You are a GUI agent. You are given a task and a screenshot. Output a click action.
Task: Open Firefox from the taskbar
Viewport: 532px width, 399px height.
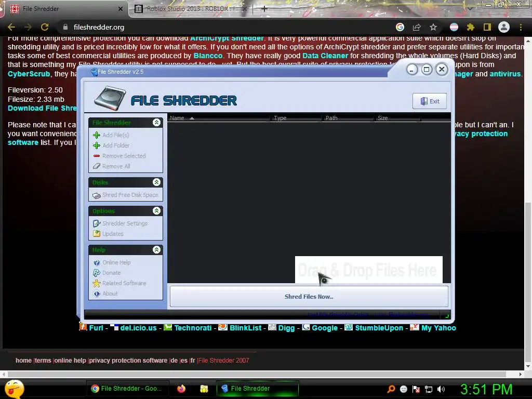[181, 389]
